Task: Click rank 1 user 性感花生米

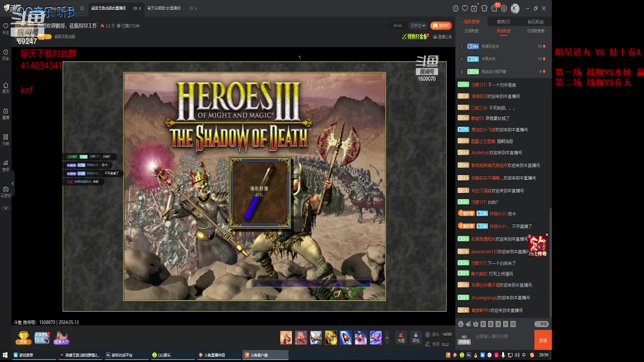Action: pos(490,46)
